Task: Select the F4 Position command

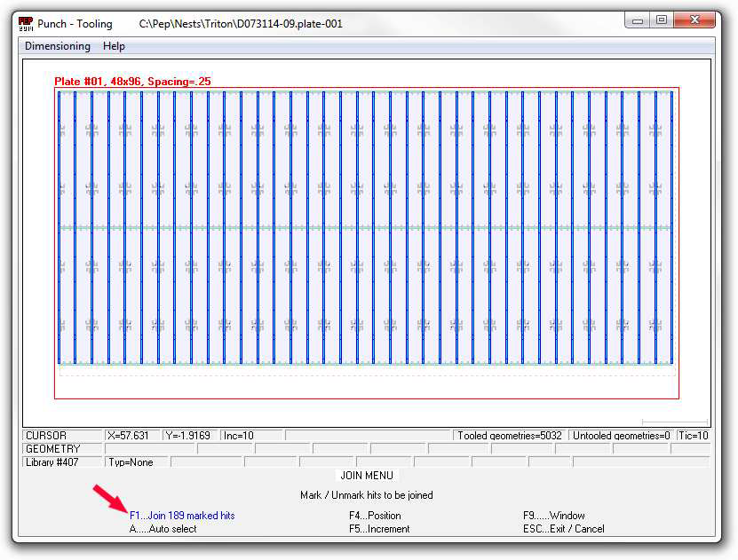Action: point(375,516)
